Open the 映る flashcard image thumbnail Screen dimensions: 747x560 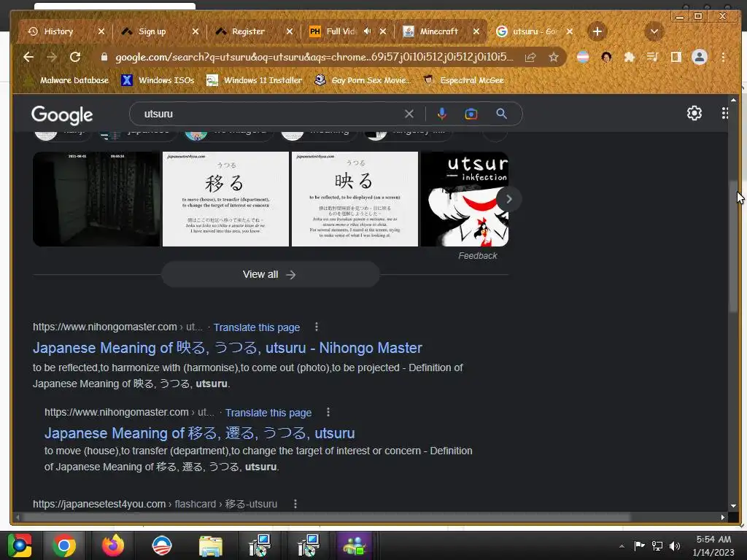click(355, 199)
